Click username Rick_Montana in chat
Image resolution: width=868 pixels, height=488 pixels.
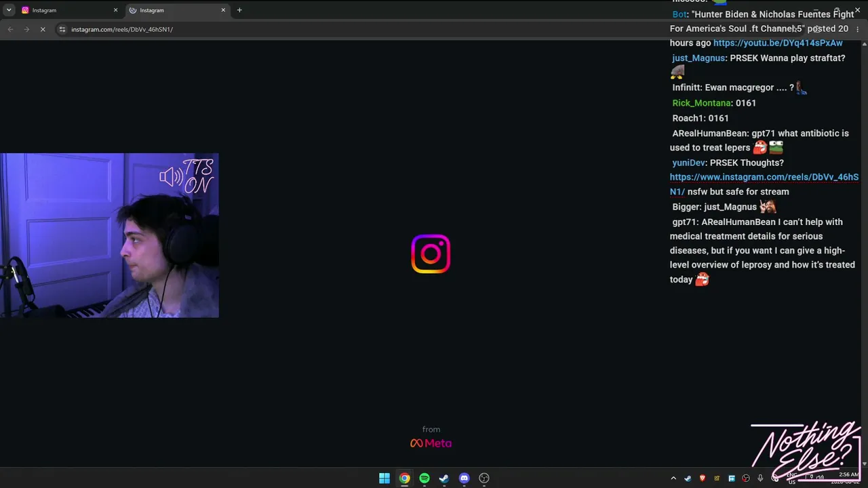pos(701,103)
